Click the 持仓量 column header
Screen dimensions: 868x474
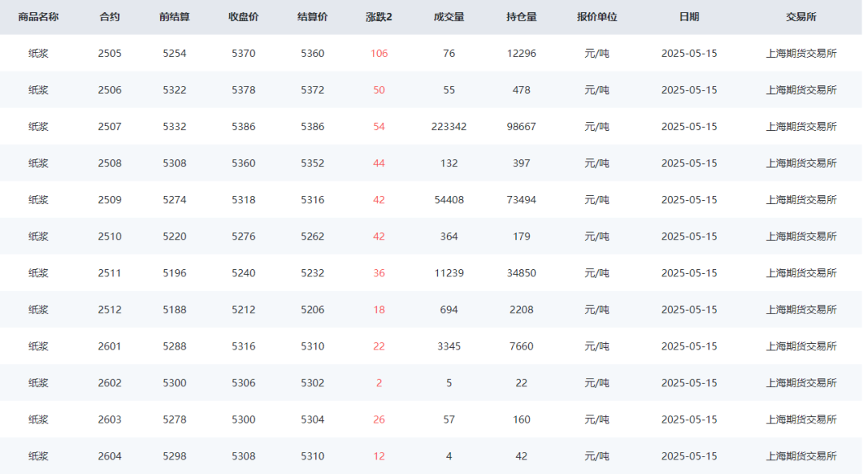522,17
